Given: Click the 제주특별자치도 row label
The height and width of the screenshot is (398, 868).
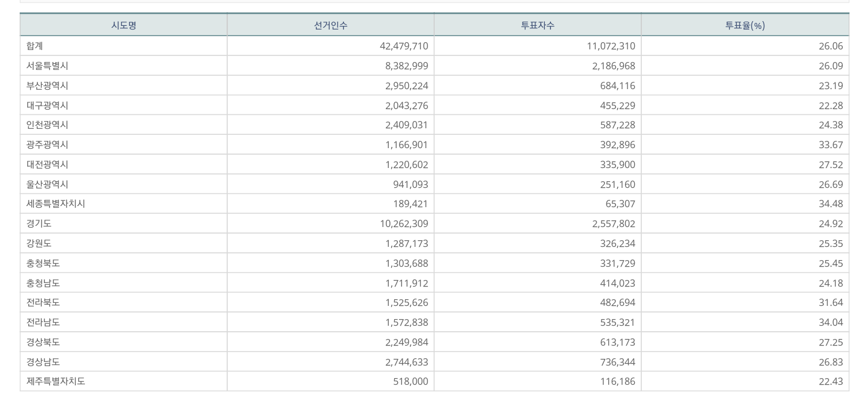Looking at the screenshot, I should 55,381.
